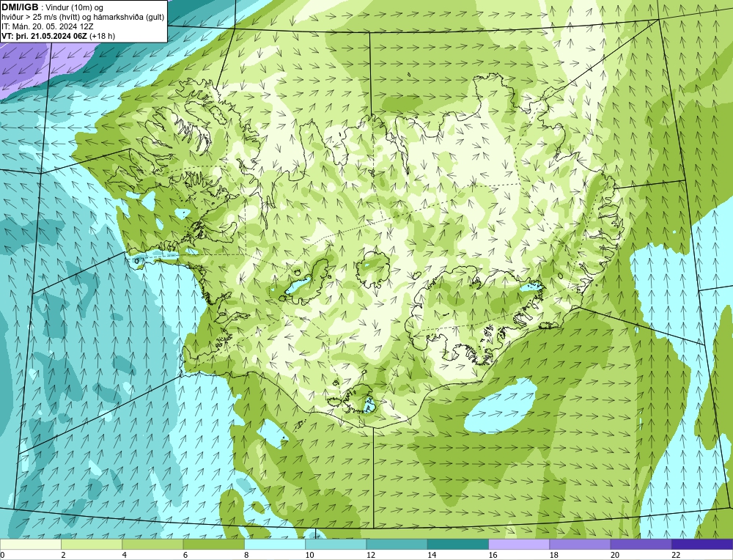
Task: Click the legend label '6'
Action: (x=185, y=555)
